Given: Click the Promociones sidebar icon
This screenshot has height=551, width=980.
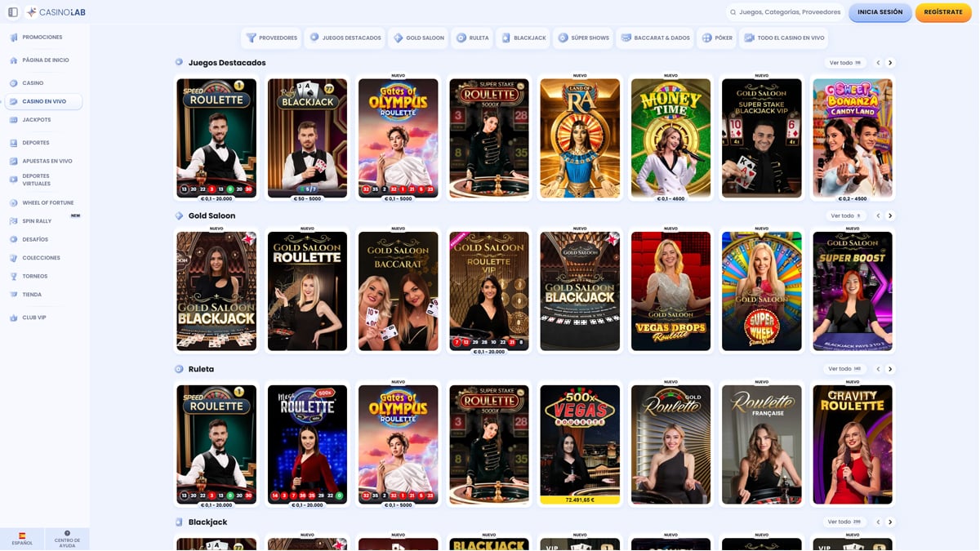Looking at the screenshot, I should point(14,38).
